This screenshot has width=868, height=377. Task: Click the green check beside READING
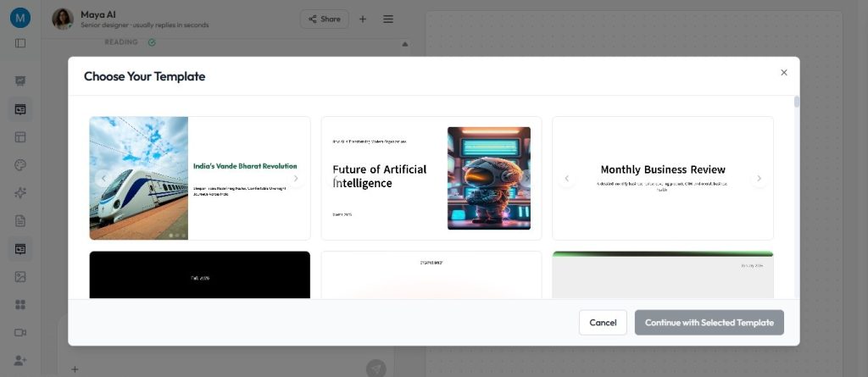(x=152, y=42)
